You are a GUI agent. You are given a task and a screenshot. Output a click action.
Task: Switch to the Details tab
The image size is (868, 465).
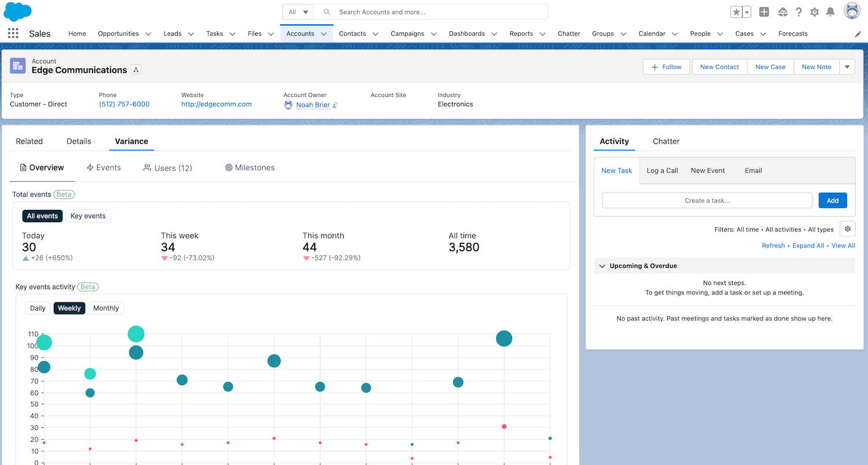coord(79,141)
